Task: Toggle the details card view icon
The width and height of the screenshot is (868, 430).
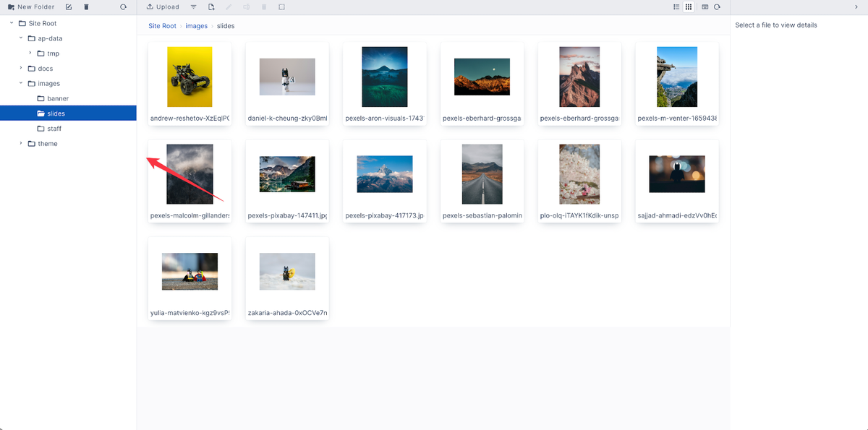Action: tap(705, 7)
